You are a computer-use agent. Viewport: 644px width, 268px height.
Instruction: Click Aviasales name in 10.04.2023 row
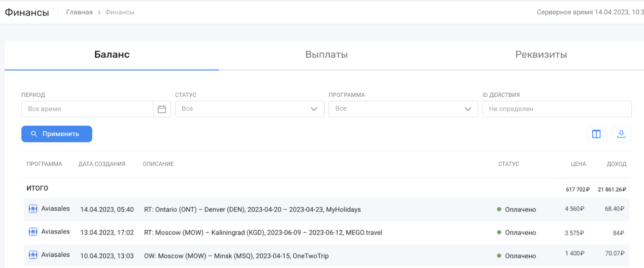tap(56, 255)
